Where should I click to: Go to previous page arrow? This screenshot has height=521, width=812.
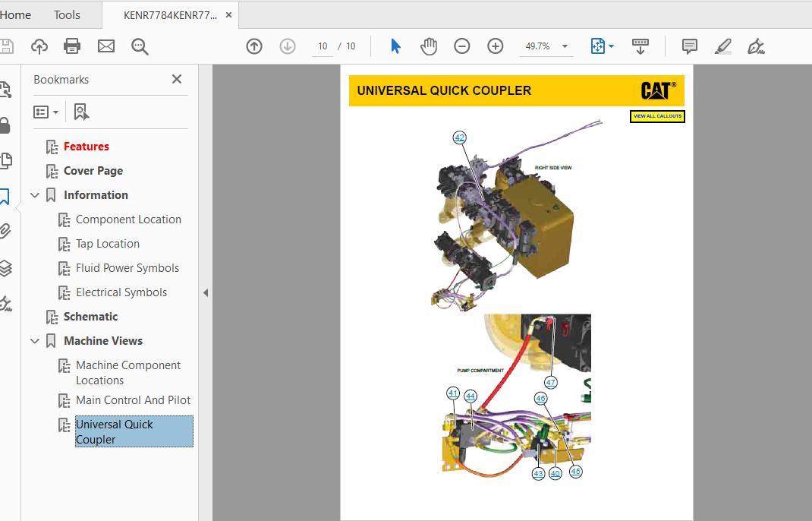click(x=254, y=46)
